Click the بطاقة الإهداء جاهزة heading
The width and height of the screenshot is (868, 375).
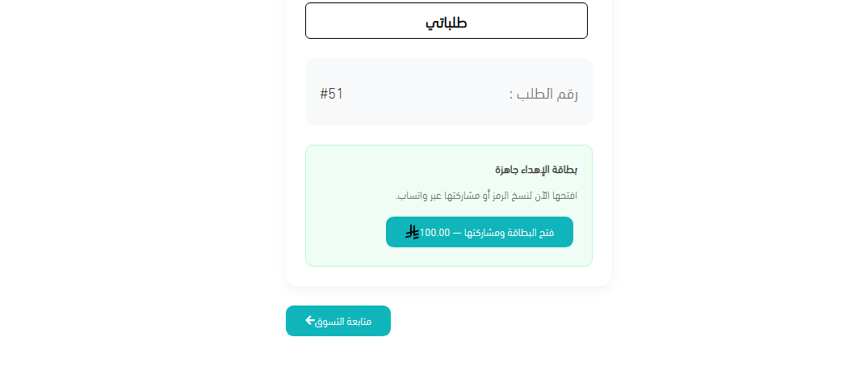(536, 170)
